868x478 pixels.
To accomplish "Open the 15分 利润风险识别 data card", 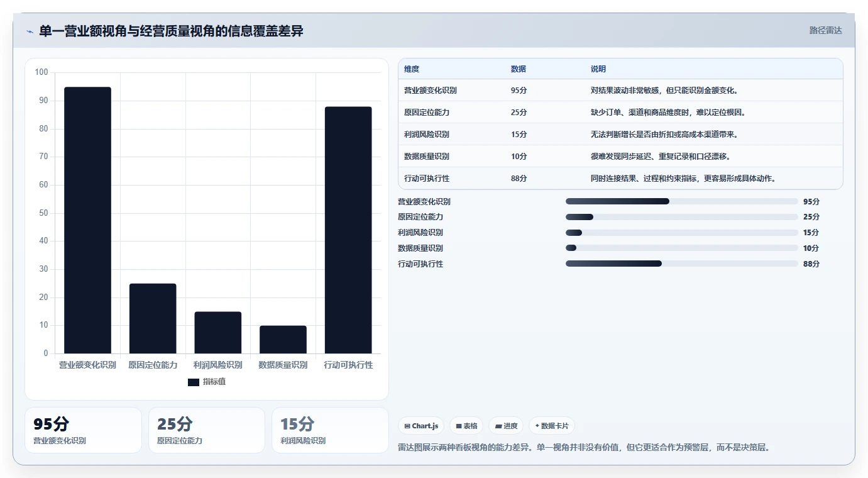I will (330, 430).
